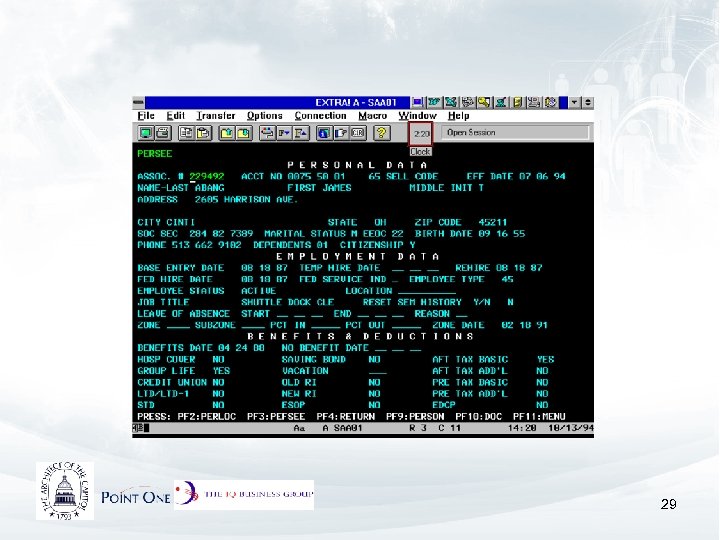This screenshot has height=540, width=720.
Task: Open the Help menu
Action: point(458,116)
